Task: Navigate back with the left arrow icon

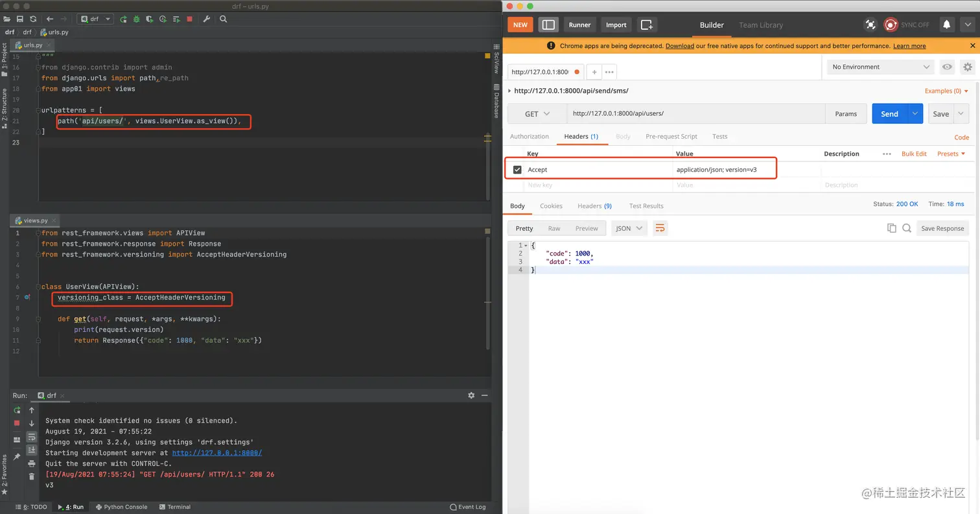Action: click(50, 19)
